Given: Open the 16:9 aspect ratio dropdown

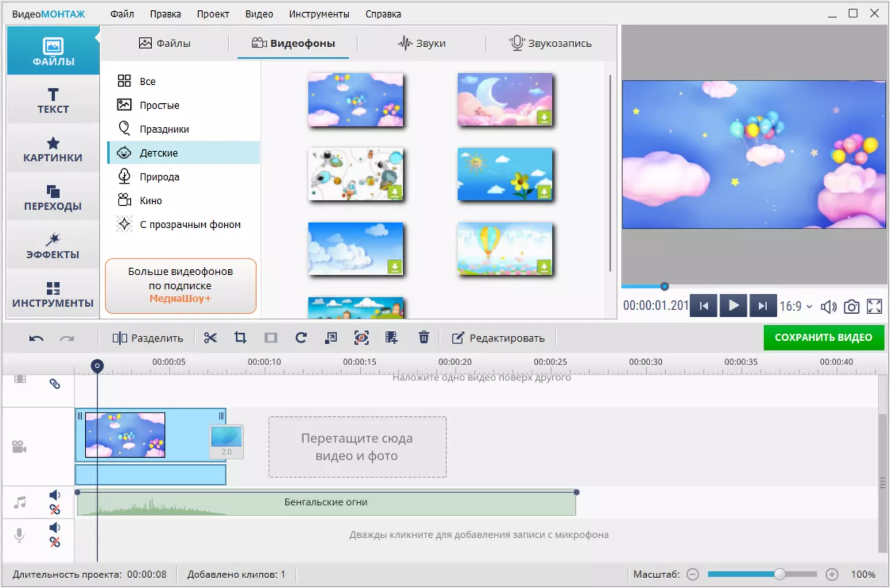Looking at the screenshot, I should tap(796, 307).
